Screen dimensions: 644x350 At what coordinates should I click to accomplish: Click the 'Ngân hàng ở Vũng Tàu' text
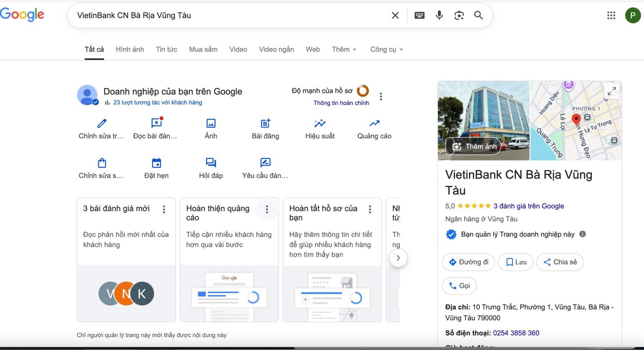coord(481,219)
